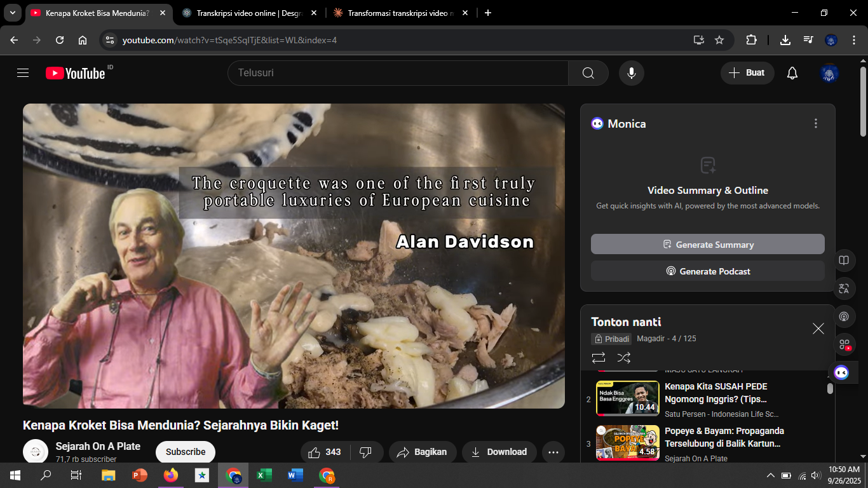Open more actions for the video

coord(553,452)
